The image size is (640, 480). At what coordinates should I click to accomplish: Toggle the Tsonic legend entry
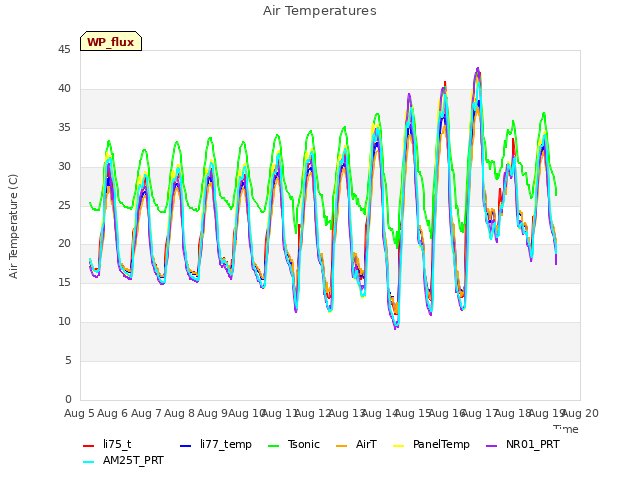293,444
